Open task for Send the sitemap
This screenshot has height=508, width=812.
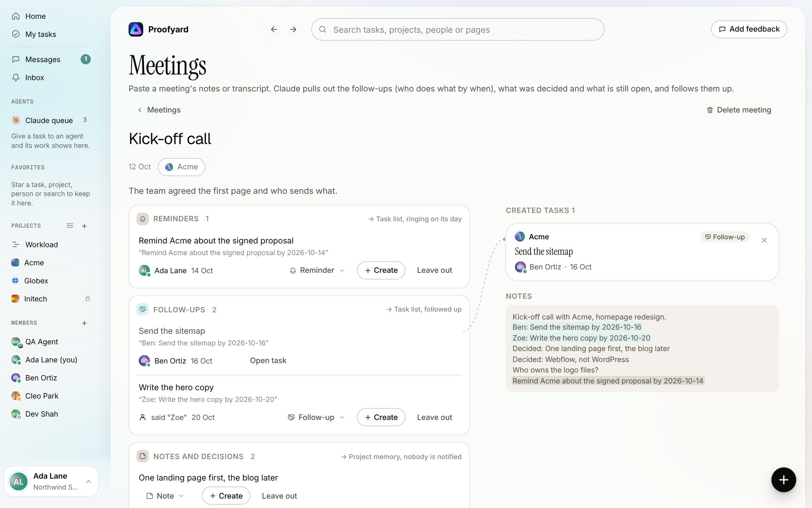(x=268, y=360)
